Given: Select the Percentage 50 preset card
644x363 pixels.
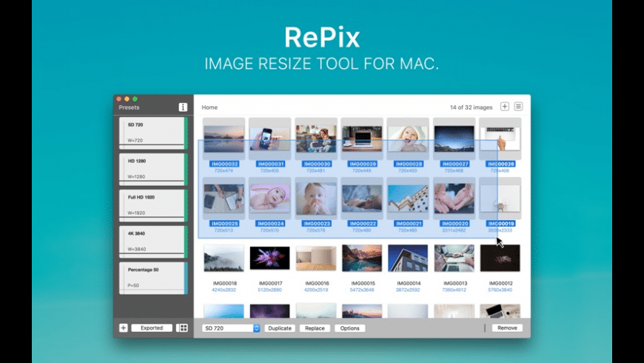Looking at the screenshot, I should [x=153, y=278].
